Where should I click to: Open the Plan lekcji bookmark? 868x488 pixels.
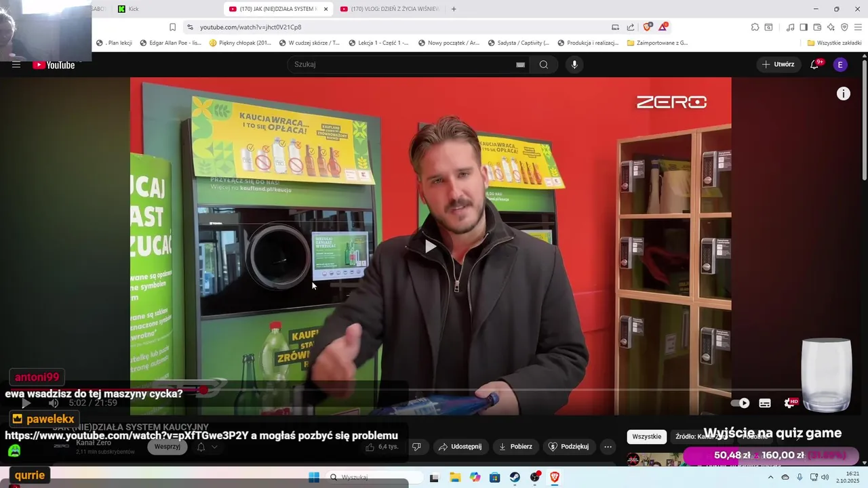(114, 43)
